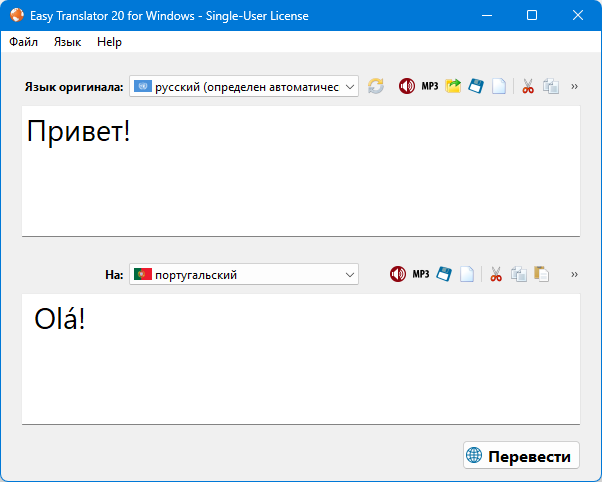
Task: Save source text with floppy disk icon
Action: pos(476,86)
